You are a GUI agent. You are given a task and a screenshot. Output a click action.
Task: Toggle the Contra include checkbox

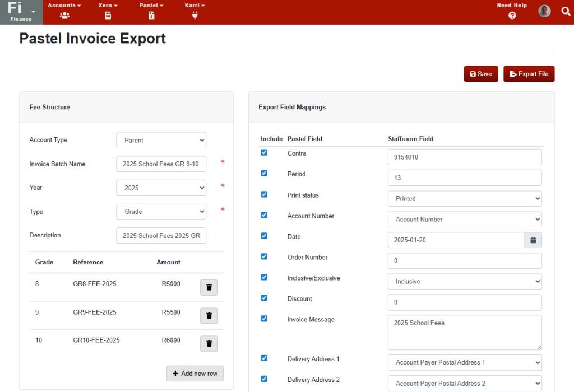[x=264, y=152]
